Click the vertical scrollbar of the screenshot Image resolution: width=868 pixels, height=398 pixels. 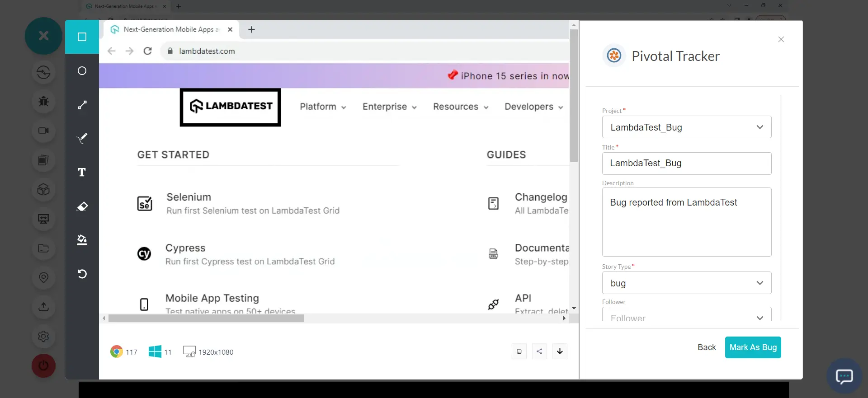(574, 95)
